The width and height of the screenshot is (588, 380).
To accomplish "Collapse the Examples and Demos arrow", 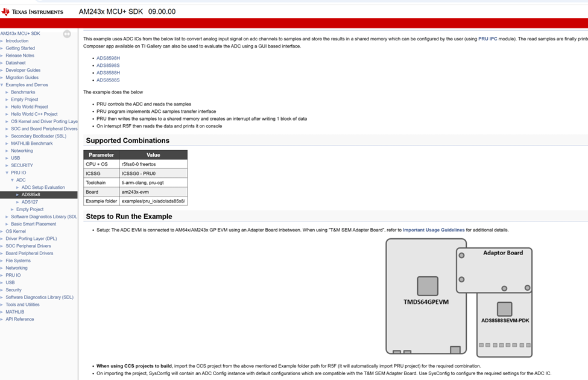I will coord(2,85).
